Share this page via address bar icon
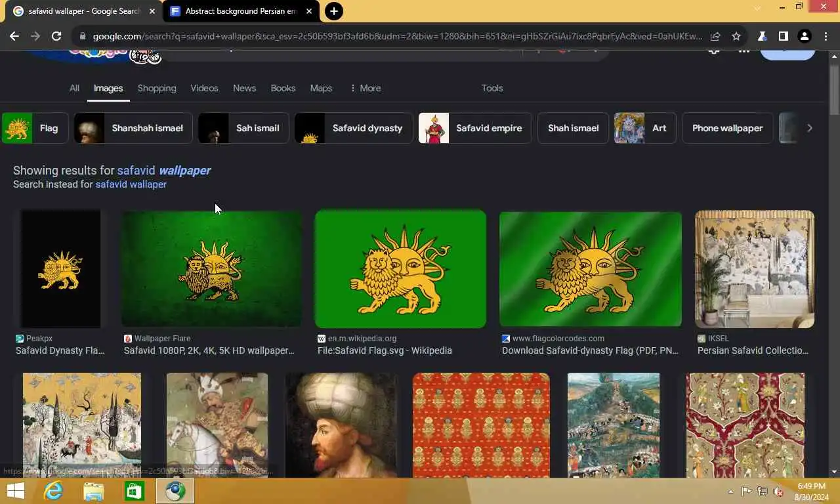 click(x=715, y=36)
